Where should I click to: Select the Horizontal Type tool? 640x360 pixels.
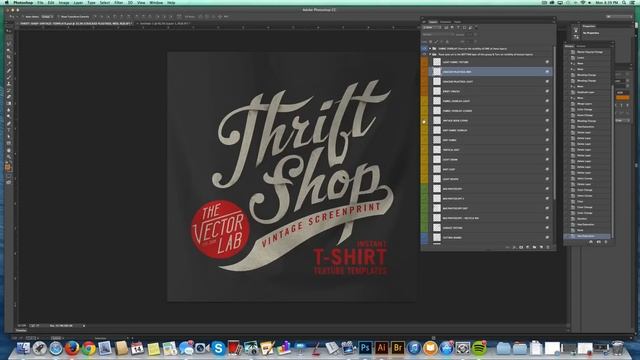point(9,130)
